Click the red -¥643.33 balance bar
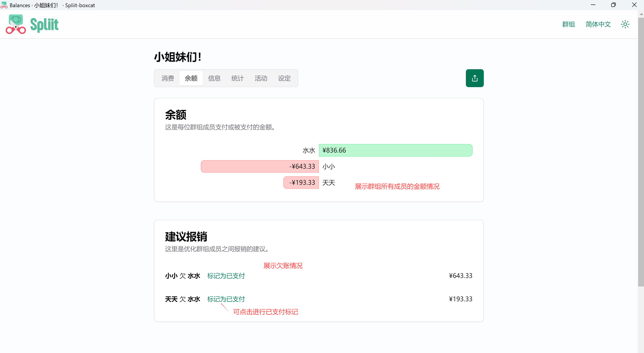The width and height of the screenshot is (644, 353). click(260, 166)
